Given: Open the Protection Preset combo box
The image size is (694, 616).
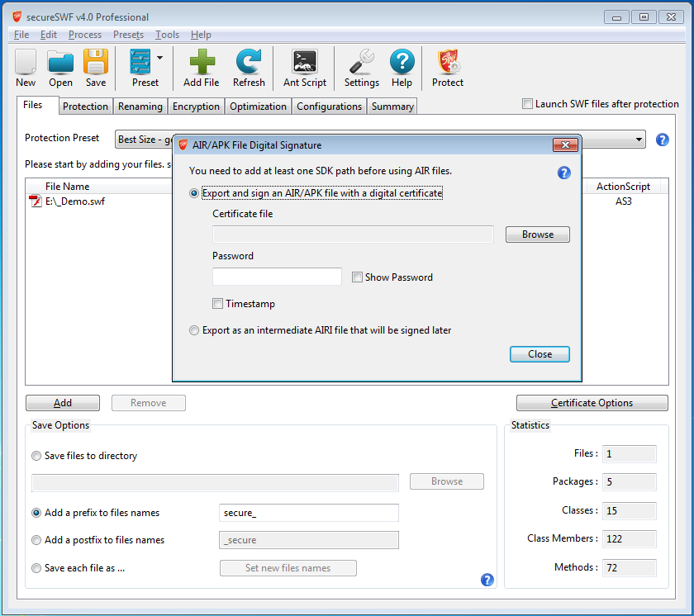Looking at the screenshot, I should [x=639, y=140].
